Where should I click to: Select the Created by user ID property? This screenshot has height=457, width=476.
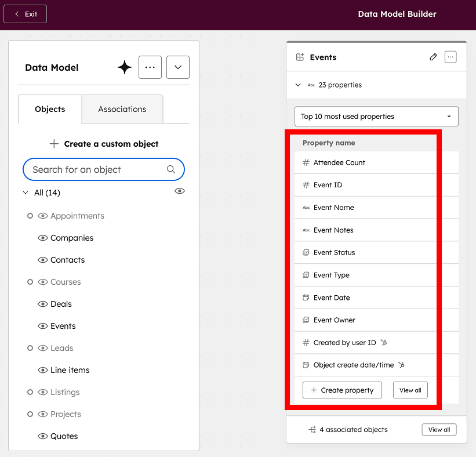point(376,343)
